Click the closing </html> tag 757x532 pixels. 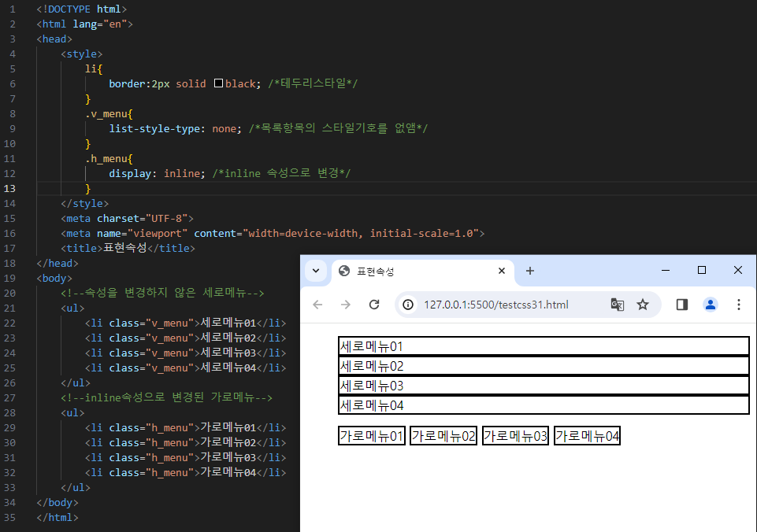pos(57,518)
